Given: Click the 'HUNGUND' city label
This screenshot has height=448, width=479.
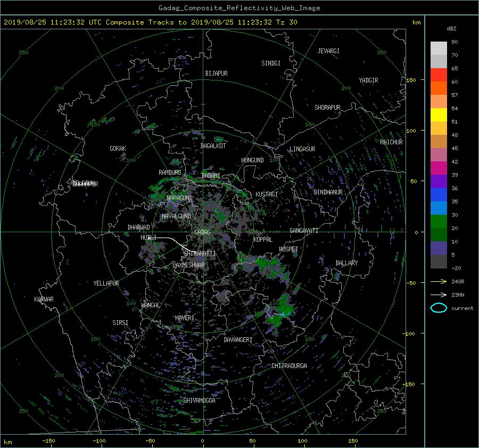Looking at the screenshot, I should [x=252, y=160].
